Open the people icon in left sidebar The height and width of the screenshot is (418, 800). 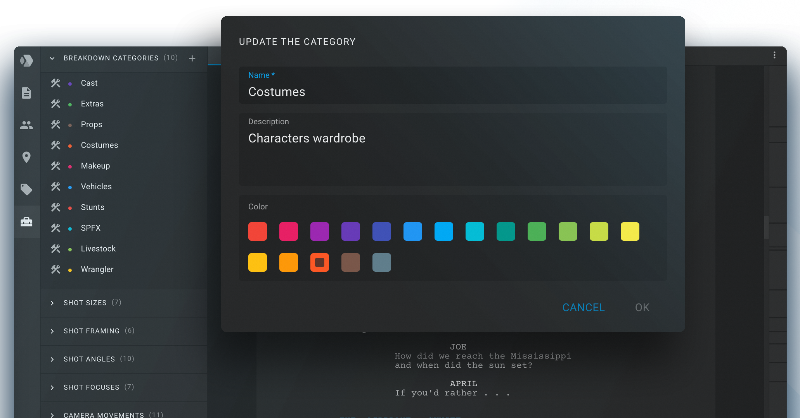(27, 125)
